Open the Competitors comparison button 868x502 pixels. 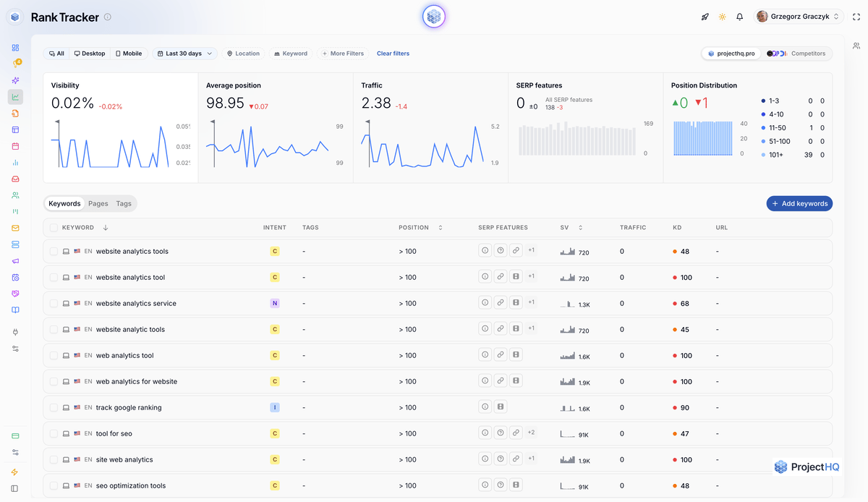pos(796,54)
